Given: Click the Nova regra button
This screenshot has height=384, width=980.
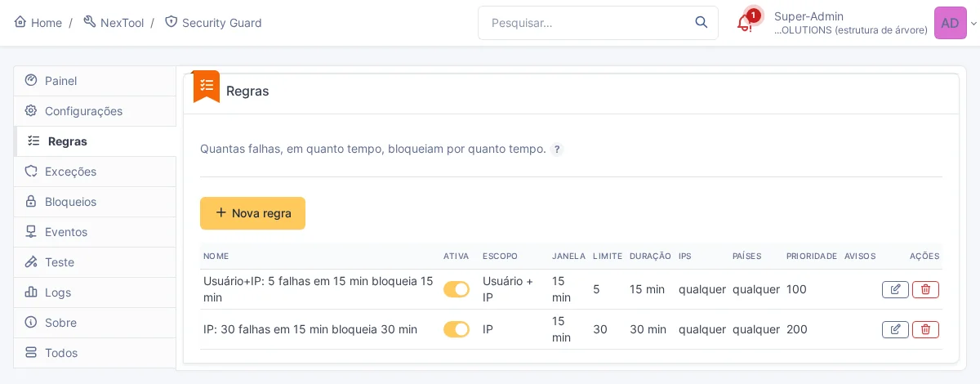Looking at the screenshot, I should (252, 213).
